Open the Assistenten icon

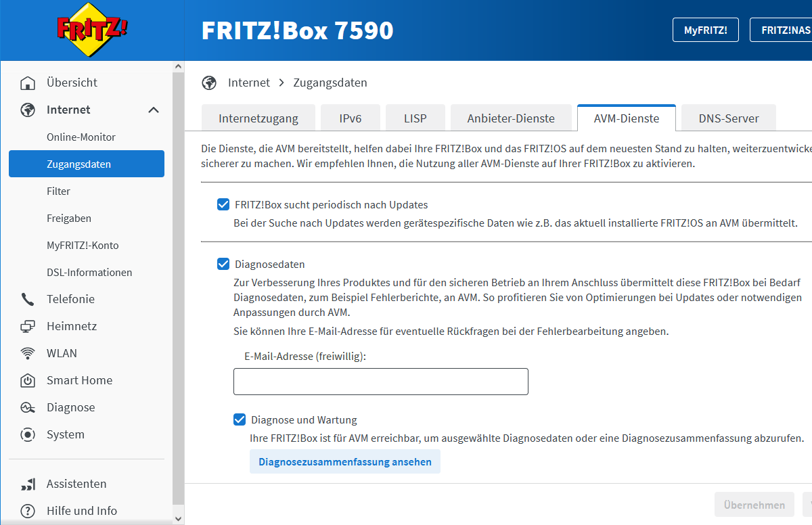click(x=28, y=484)
